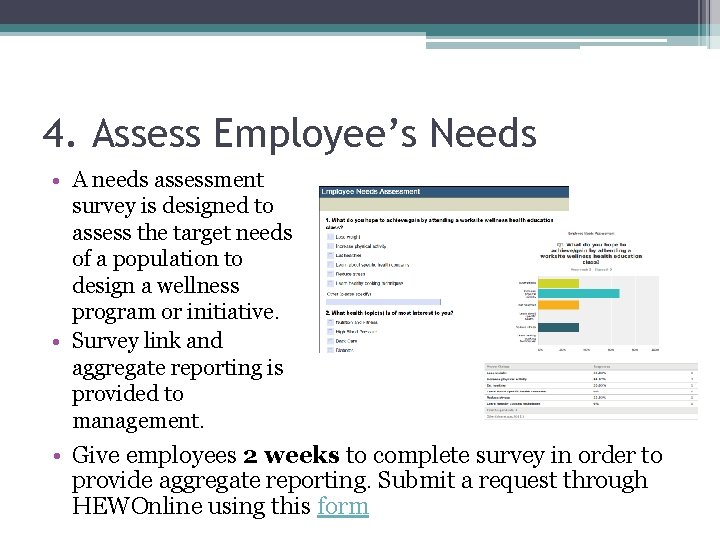Select the Employee Needs Assessment survey screenshot
Screen dimensions: 720x540
pos(444,270)
